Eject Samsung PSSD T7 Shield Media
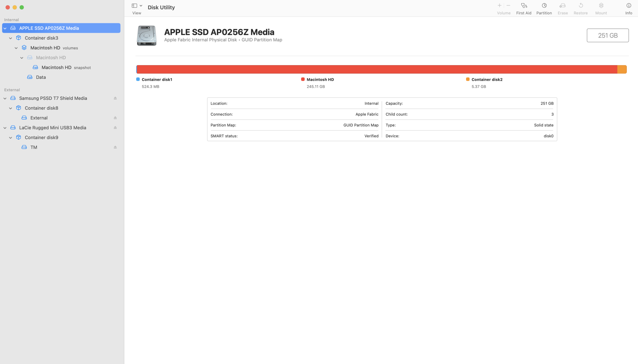The width and height of the screenshot is (638, 364). (115, 98)
